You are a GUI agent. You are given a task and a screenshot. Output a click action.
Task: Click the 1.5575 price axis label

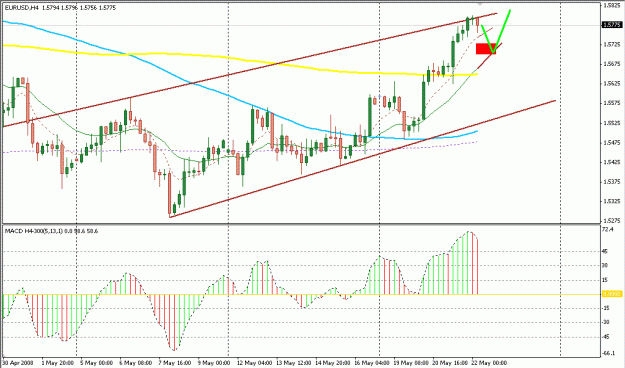[x=612, y=103]
